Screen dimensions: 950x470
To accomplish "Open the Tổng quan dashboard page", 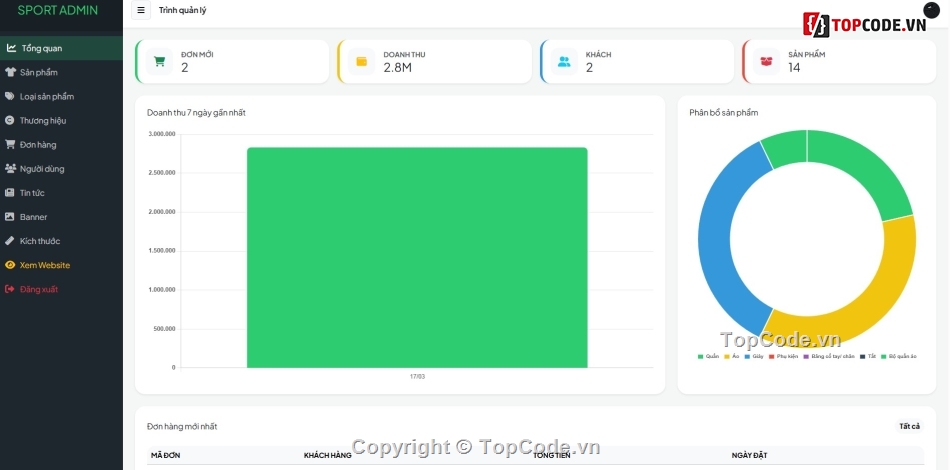I will coord(61,48).
